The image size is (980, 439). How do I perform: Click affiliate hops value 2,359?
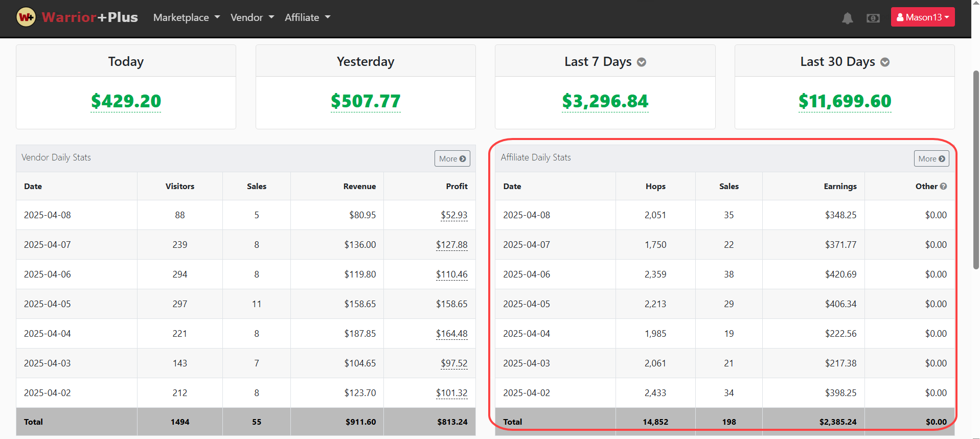(x=655, y=274)
